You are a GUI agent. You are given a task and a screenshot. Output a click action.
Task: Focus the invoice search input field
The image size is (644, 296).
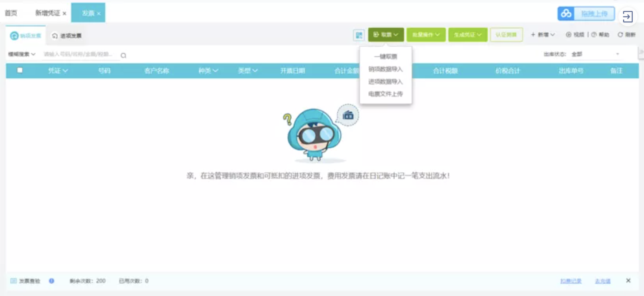click(79, 54)
